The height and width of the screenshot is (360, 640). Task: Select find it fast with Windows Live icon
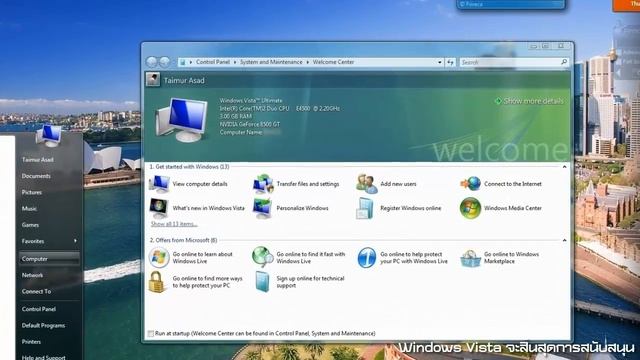(263, 257)
